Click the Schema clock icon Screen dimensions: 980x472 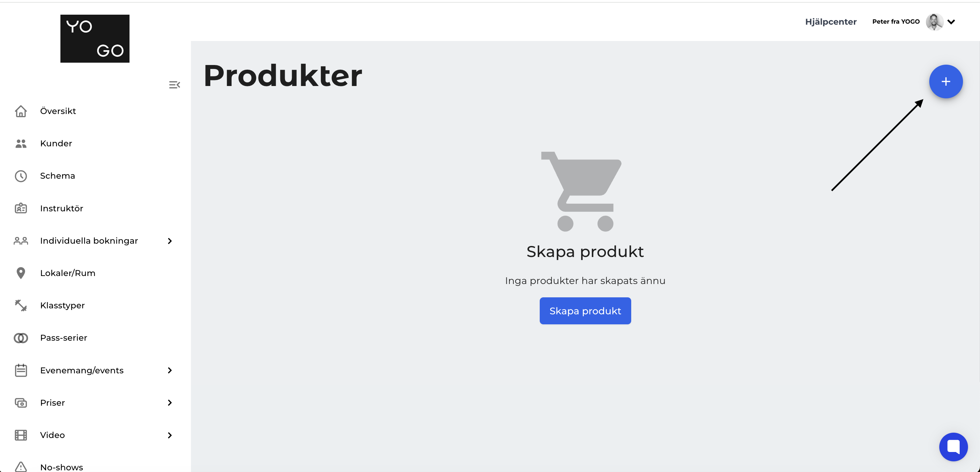point(21,176)
